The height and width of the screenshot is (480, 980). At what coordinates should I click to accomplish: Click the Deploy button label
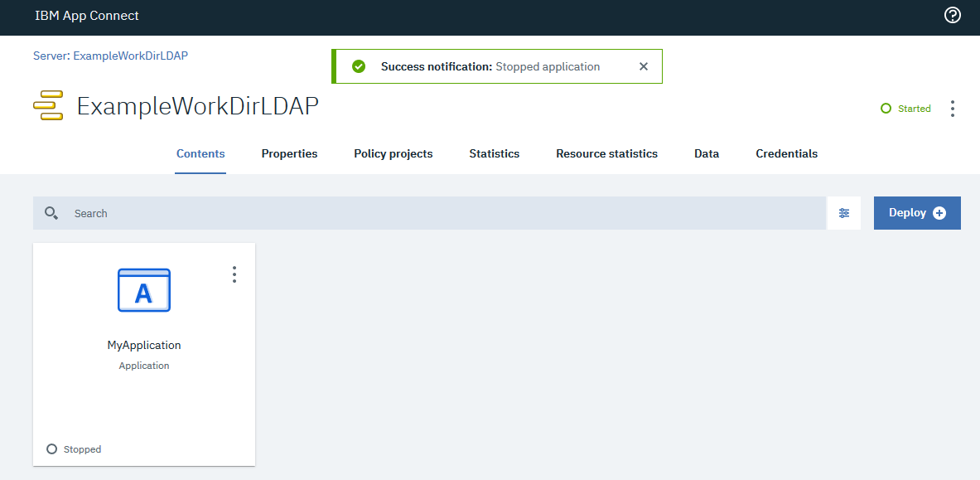[x=907, y=213]
